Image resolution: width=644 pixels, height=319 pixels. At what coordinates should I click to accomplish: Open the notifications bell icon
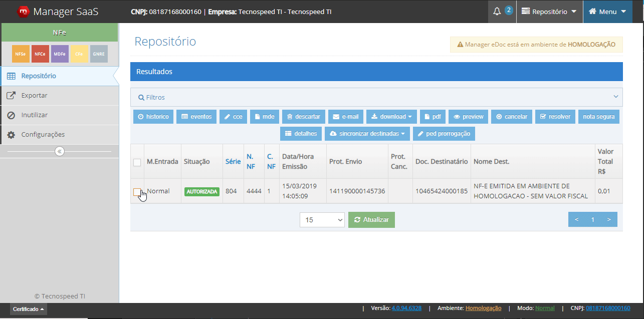(497, 12)
